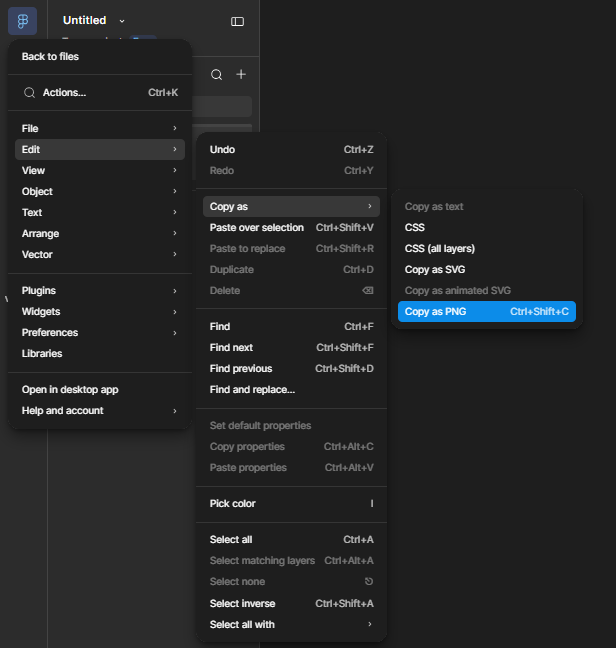Choose Copy properties
Viewport: 616px width, 648px height.
[291, 447]
